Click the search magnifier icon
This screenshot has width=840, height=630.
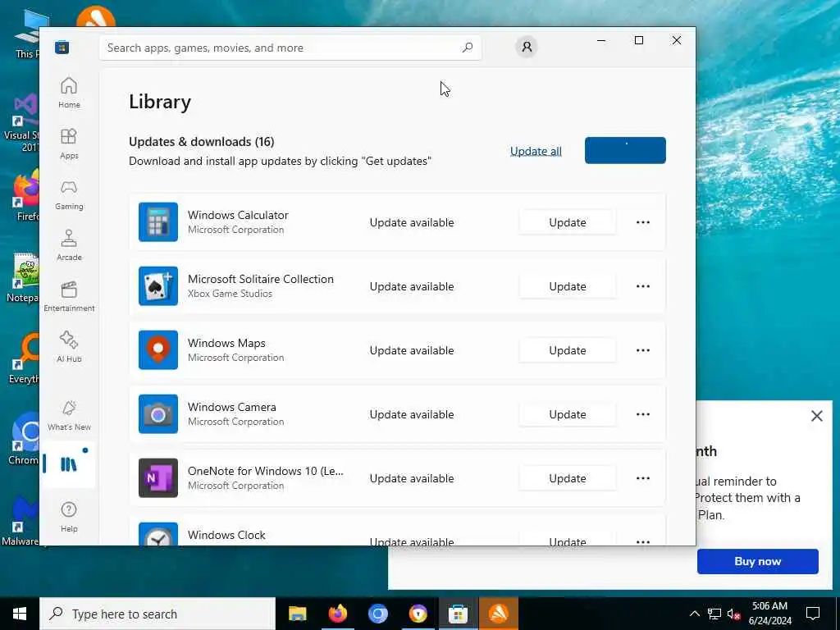(x=467, y=48)
